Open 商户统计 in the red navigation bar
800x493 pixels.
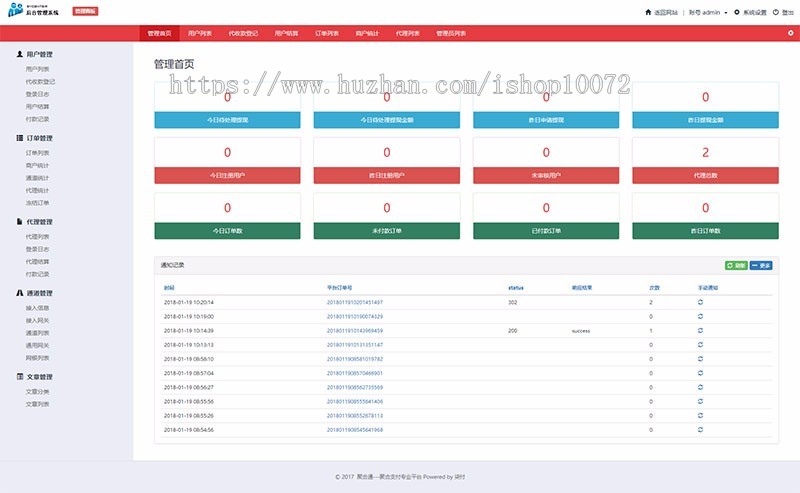tap(367, 33)
